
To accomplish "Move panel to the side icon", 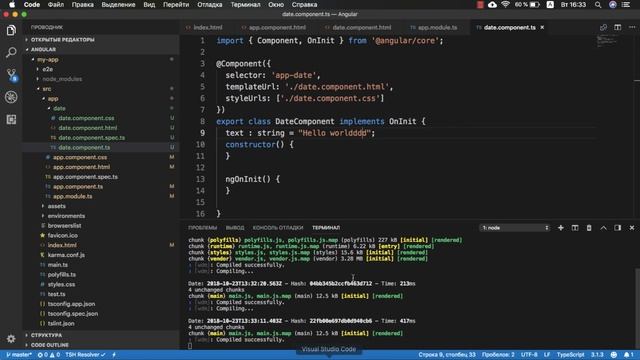I will point(618,228).
